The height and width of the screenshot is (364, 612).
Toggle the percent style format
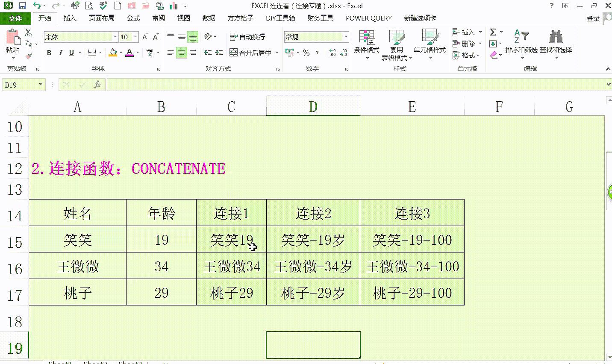(306, 53)
